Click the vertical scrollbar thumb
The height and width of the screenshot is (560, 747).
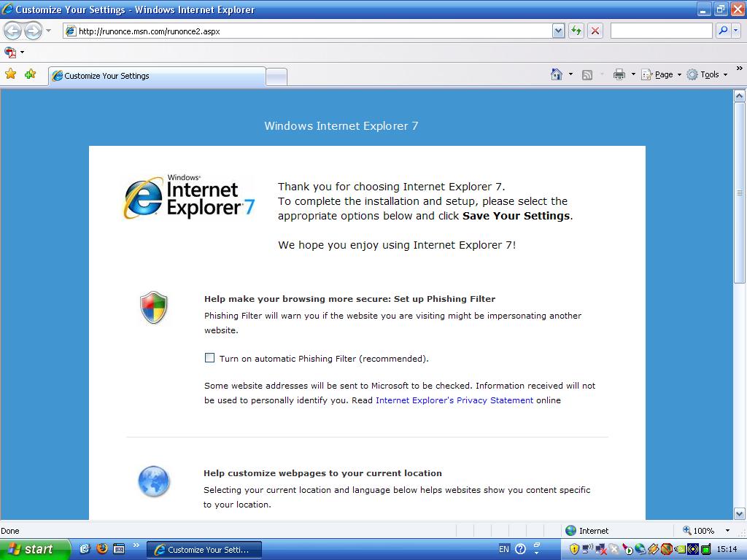pyautogui.click(x=740, y=192)
